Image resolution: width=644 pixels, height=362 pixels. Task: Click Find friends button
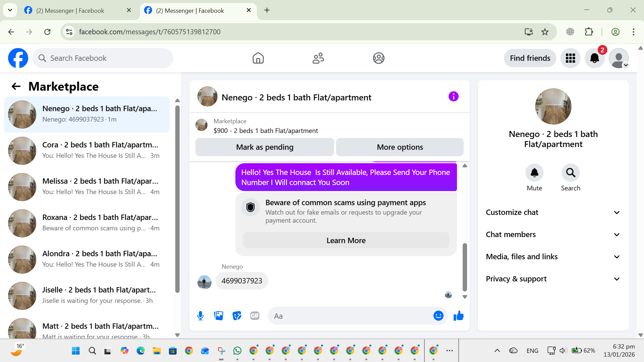(x=530, y=58)
